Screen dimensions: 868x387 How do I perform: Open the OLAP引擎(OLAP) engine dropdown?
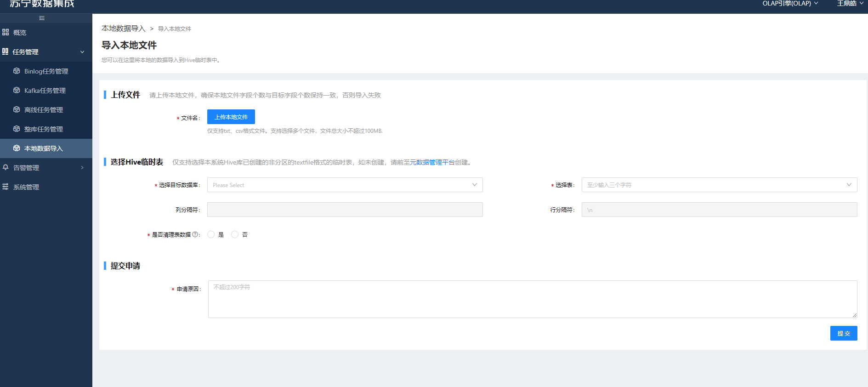[790, 4]
